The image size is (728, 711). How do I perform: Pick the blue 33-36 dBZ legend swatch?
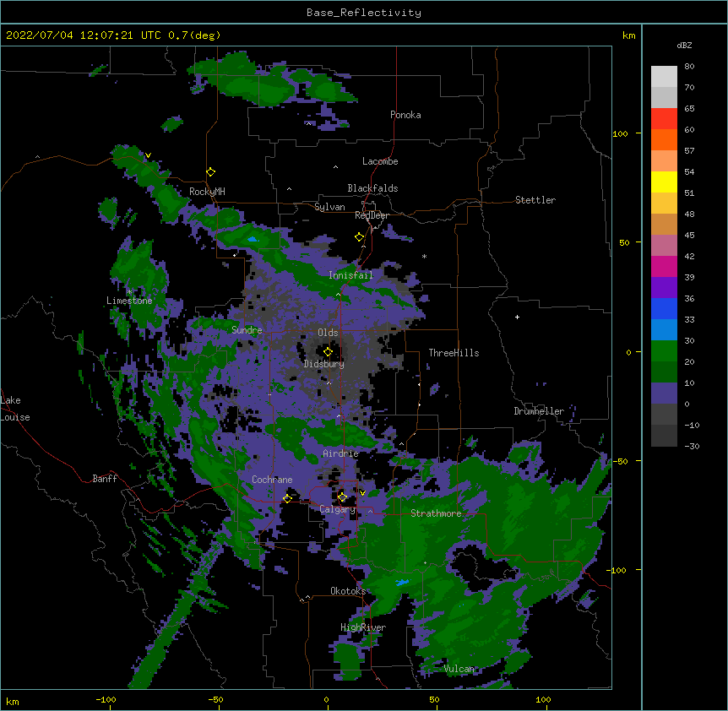664,308
